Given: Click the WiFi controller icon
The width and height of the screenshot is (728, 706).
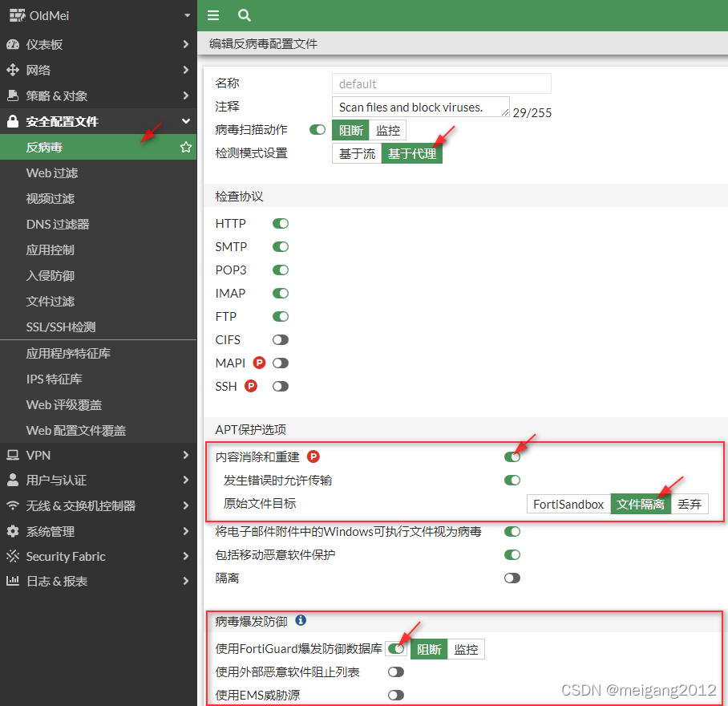Looking at the screenshot, I should coord(13,505).
